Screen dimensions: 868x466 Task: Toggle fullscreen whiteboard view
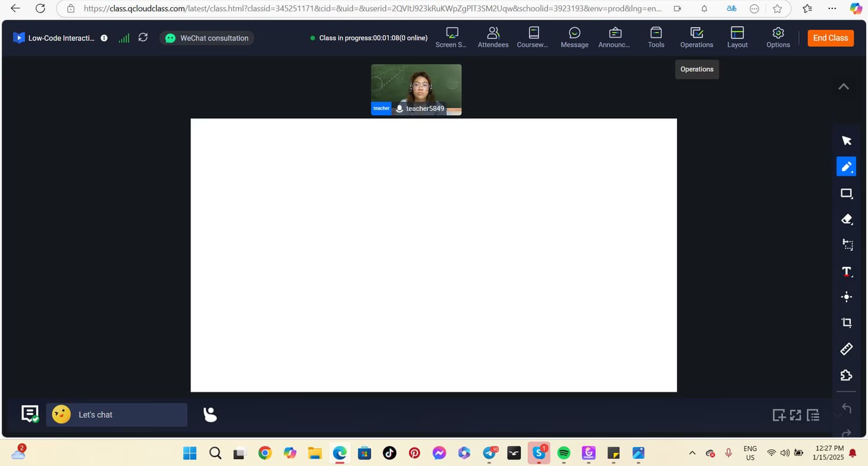(795, 415)
